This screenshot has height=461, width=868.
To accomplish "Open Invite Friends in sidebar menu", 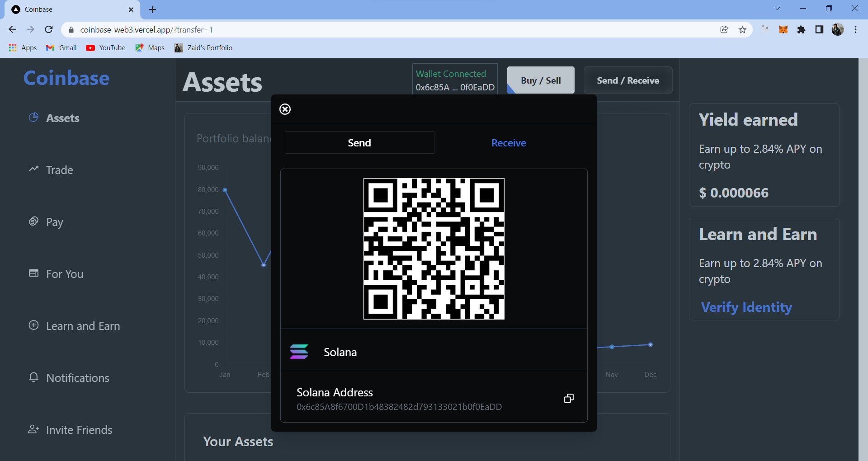I will pyautogui.click(x=79, y=430).
